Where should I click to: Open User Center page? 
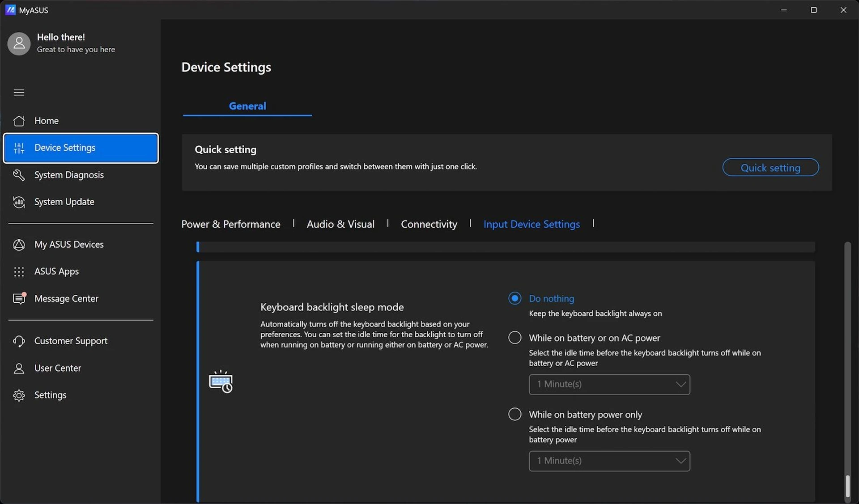tap(81, 368)
